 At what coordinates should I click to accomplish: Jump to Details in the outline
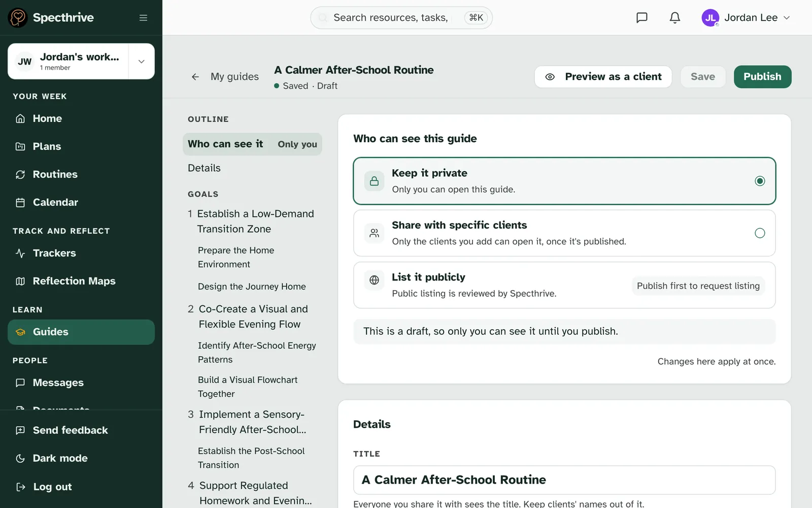252,168
